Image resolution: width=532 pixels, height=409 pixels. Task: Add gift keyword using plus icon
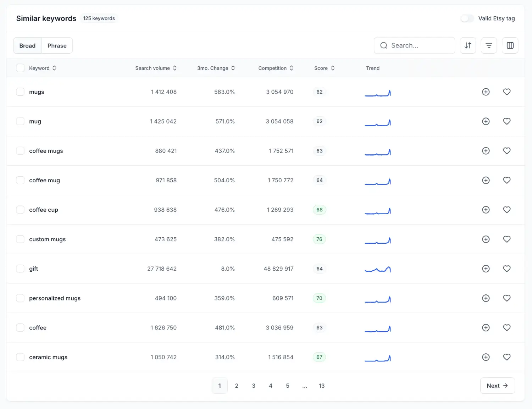(486, 269)
